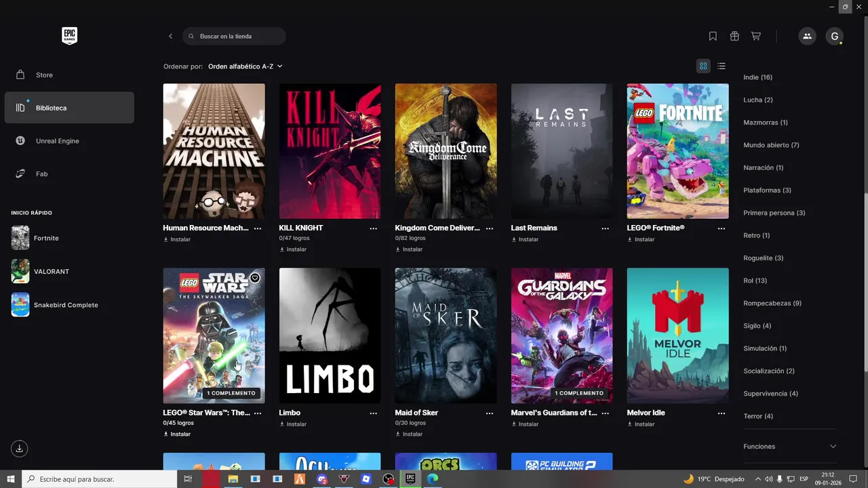The height and width of the screenshot is (488, 868).
Task: Filter by Sigilo (4) genre
Action: click(x=757, y=326)
